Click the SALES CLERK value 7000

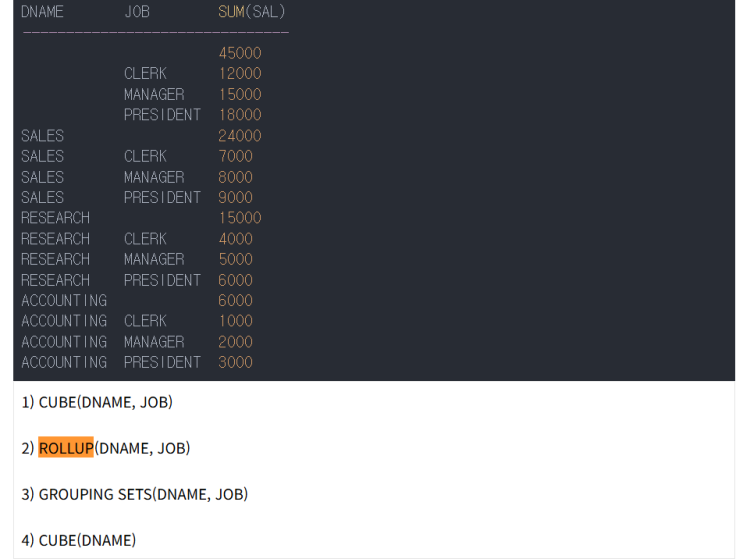tap(236, 156)
